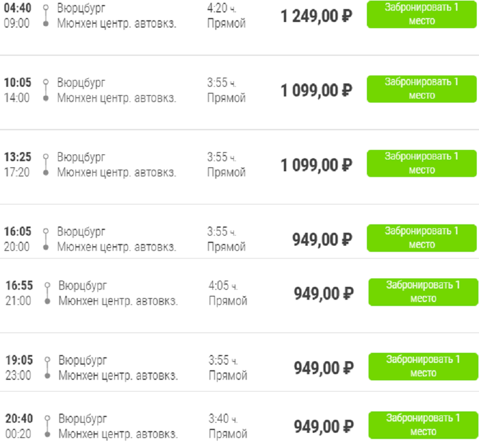479x448 pixels.
Task: Select the route stops icon for the 16:55 trip
Action: [47, 293]
